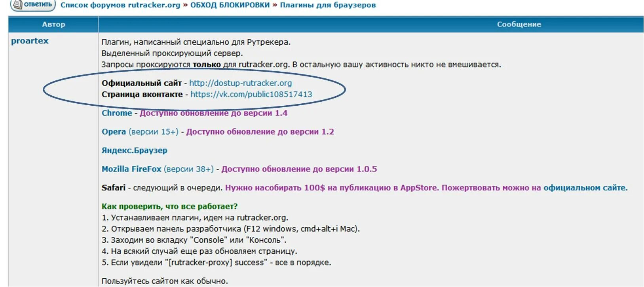644x287 pixels.
Task: Click the 'Safari' label text
Action: (x=113, y=188)
